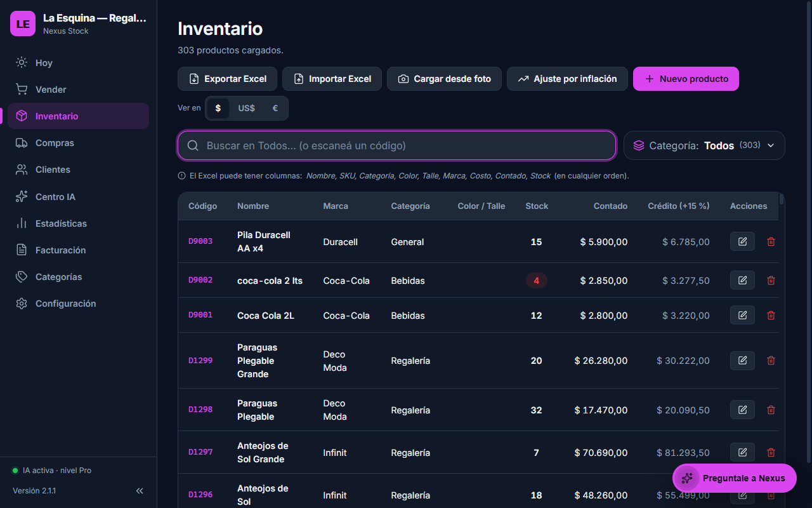Delete the Anteojos de Sol Grande product
Viewport: 812px width, 508px height.
coord(771,452)
